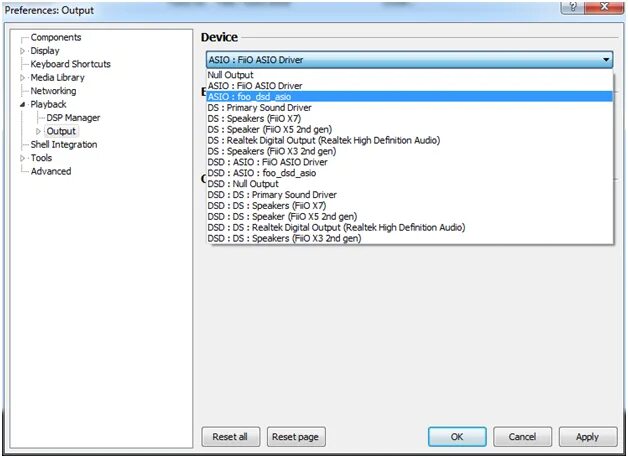Choose DSD : Null Output option
This screenshot has width=628, height=458.
[410, 184]
